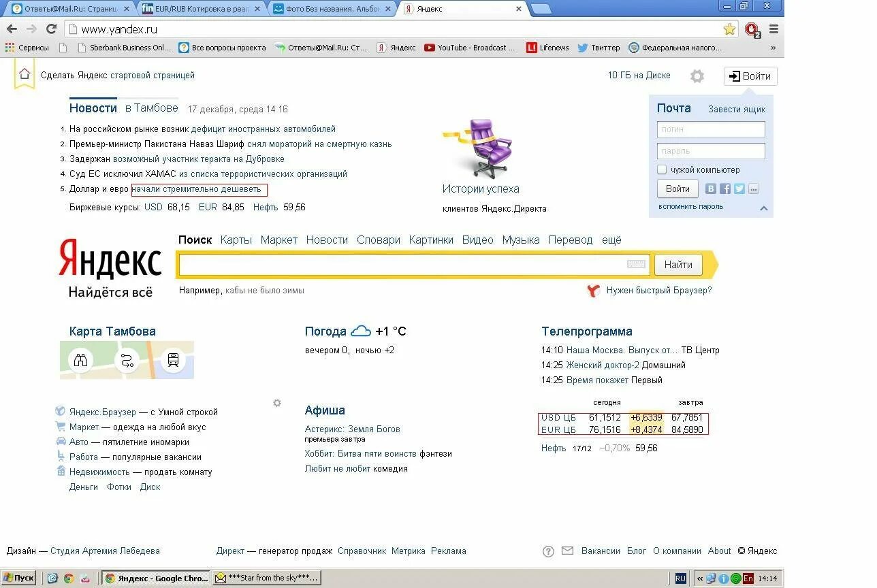
Task: Reload the page with the refresh icon
Action: coord(51,29)
